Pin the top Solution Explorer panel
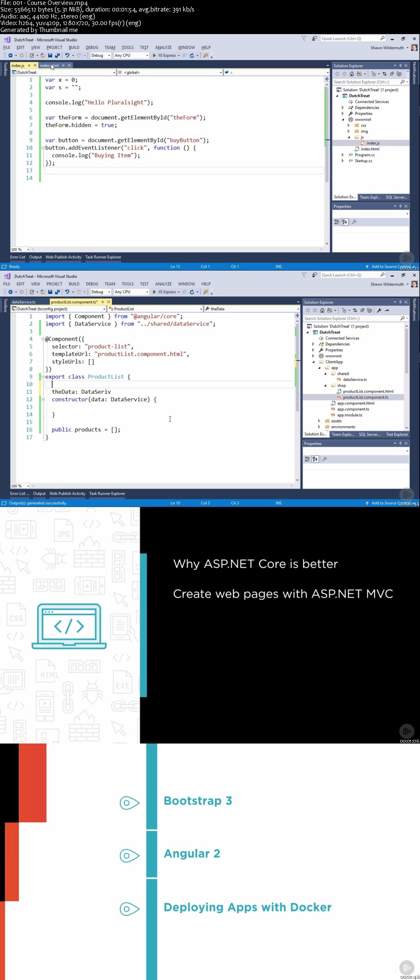The width and height of the screenshot is (420, 980). [x=400, y=66]
